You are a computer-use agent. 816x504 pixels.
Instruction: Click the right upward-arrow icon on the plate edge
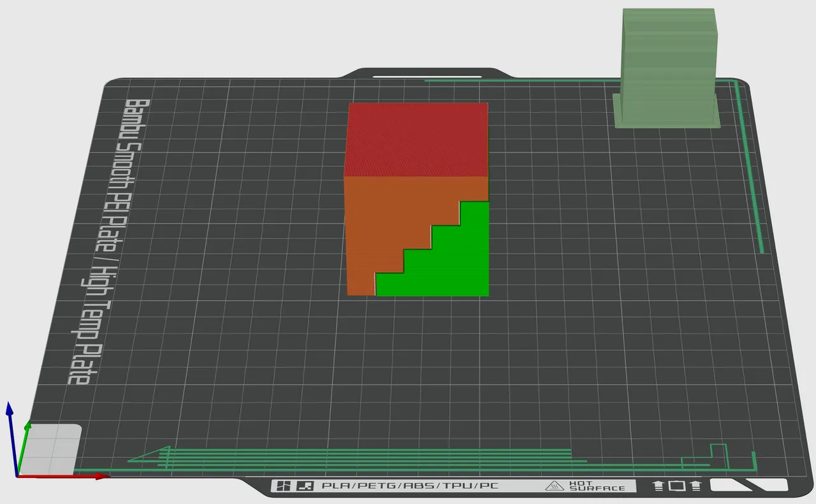[696, 485]
